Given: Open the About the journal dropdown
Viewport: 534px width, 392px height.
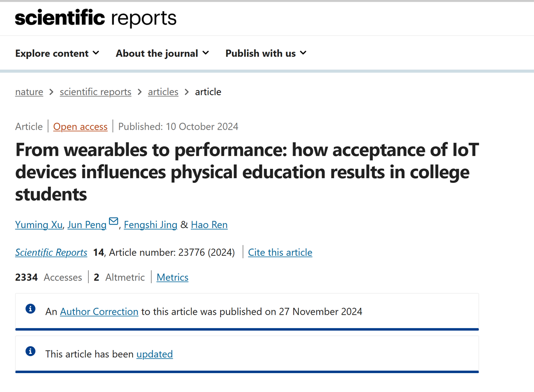Looking at the screenshot, I should click(x=162, y=53).
